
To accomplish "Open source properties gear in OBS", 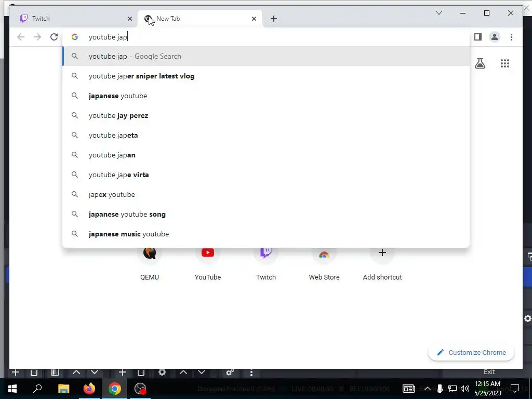I will point(162,373).
